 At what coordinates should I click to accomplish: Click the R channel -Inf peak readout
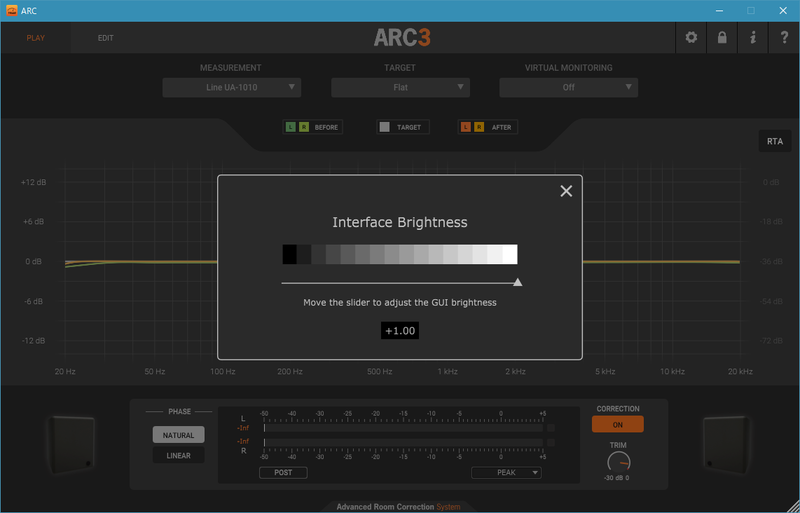tap(243, 441)
